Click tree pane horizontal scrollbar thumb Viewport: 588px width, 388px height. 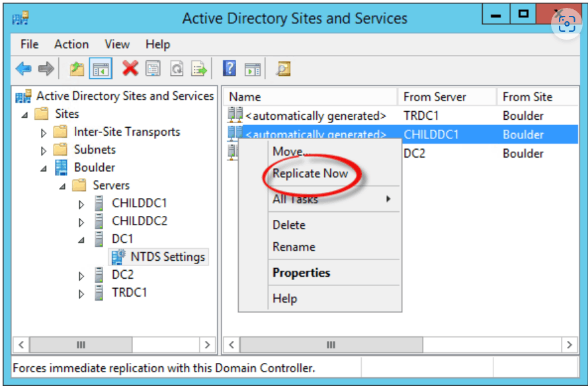point(81,344)
